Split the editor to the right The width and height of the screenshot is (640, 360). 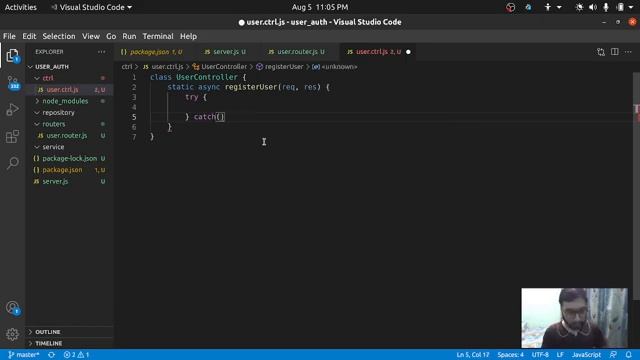click(614, 52)
